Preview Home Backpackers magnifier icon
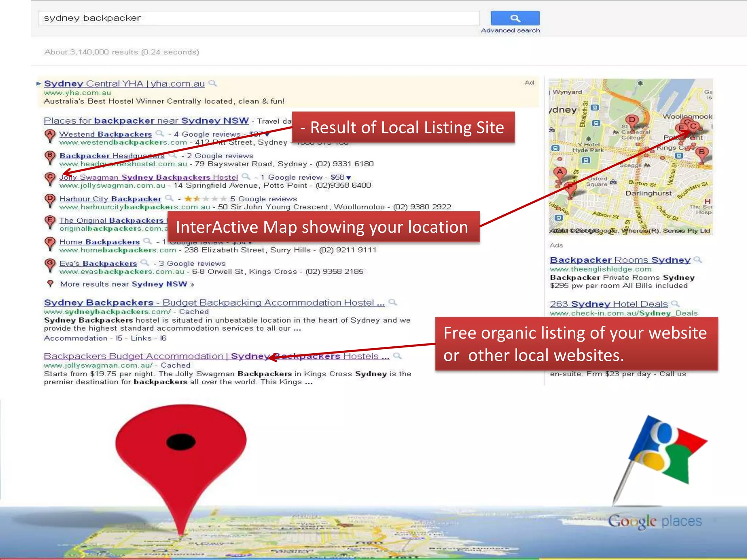 pyautogui.click(x=148, y=241)
